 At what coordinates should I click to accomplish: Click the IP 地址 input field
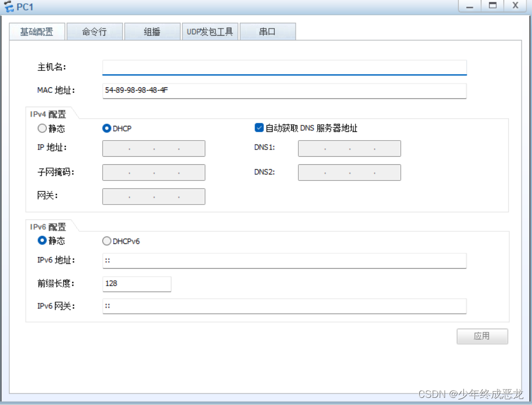(154, 148)
